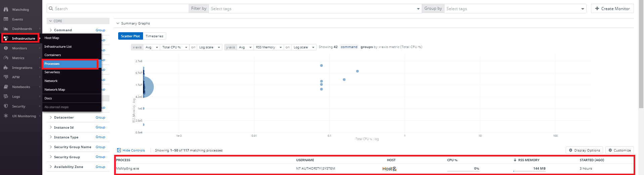Click the APM sidebar icon

click(6, 77)
